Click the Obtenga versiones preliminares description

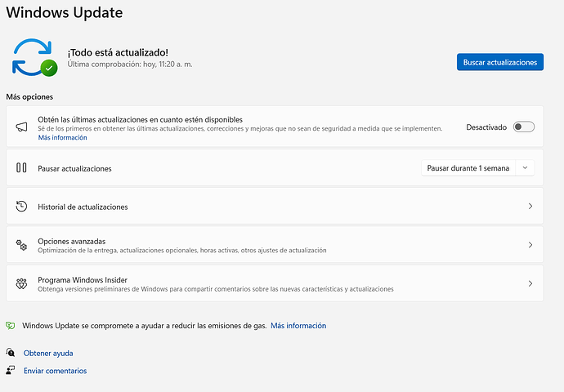[216, 289]
